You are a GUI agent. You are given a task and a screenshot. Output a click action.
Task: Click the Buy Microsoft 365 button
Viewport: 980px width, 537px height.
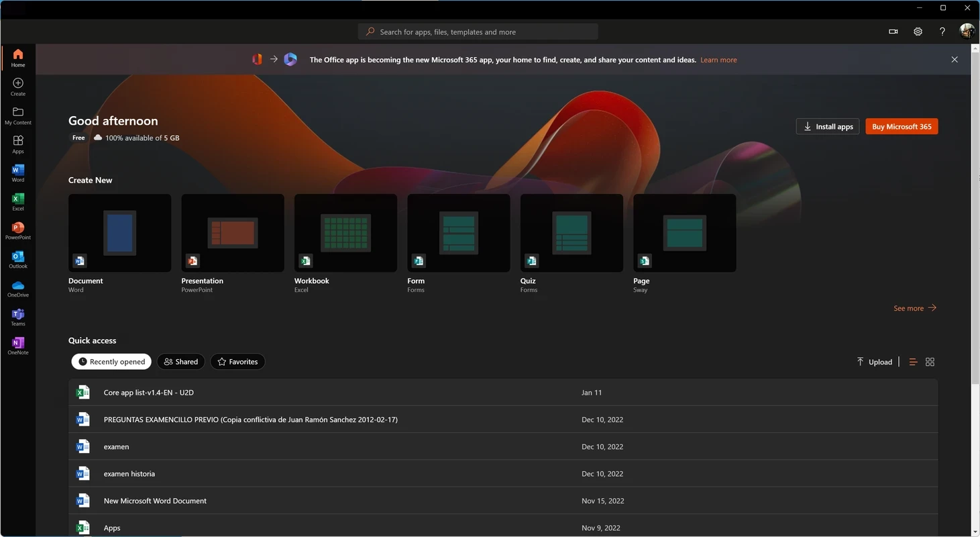pyautogui.click(x=902, y=126)
